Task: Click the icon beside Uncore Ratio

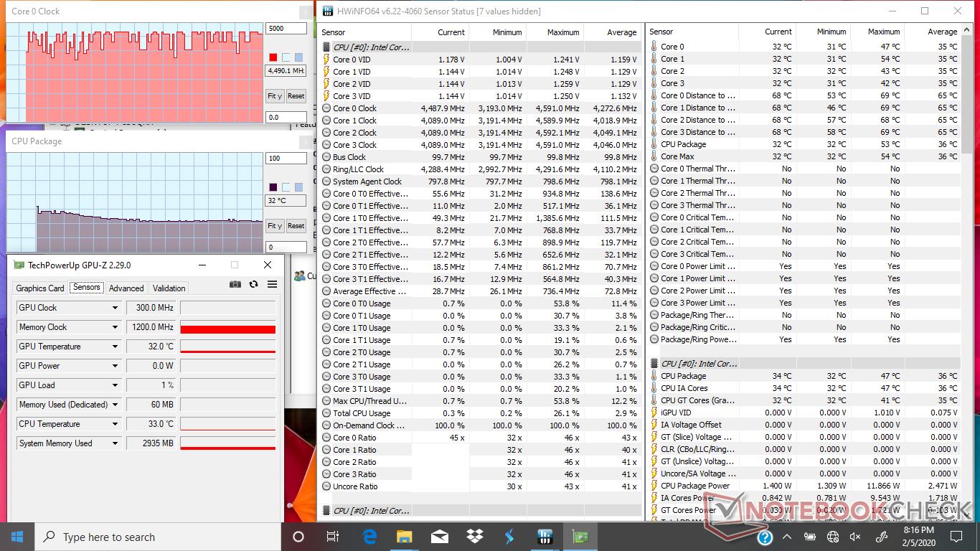Action: (x=326, y=486)
